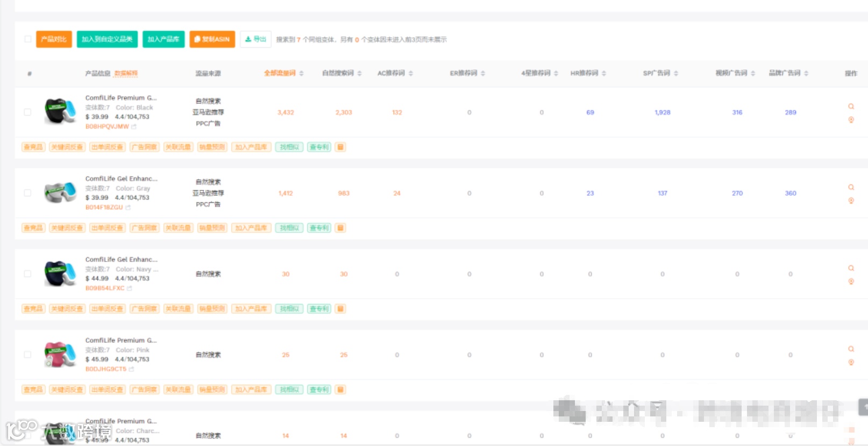Click the search icon in the Gray product row

click(851, 187)
